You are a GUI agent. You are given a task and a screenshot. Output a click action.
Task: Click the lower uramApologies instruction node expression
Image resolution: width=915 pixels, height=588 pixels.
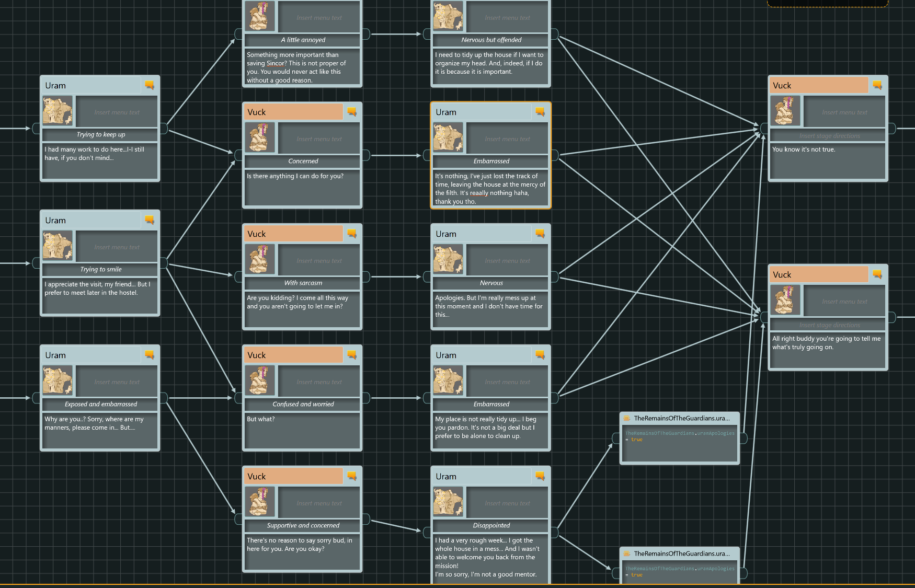point(679,571)
